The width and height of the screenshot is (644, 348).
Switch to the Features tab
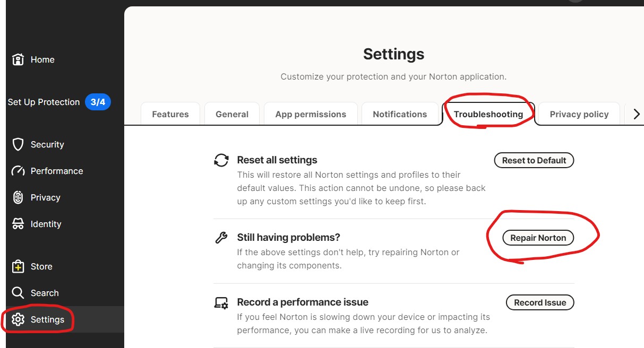coord(170,114)
